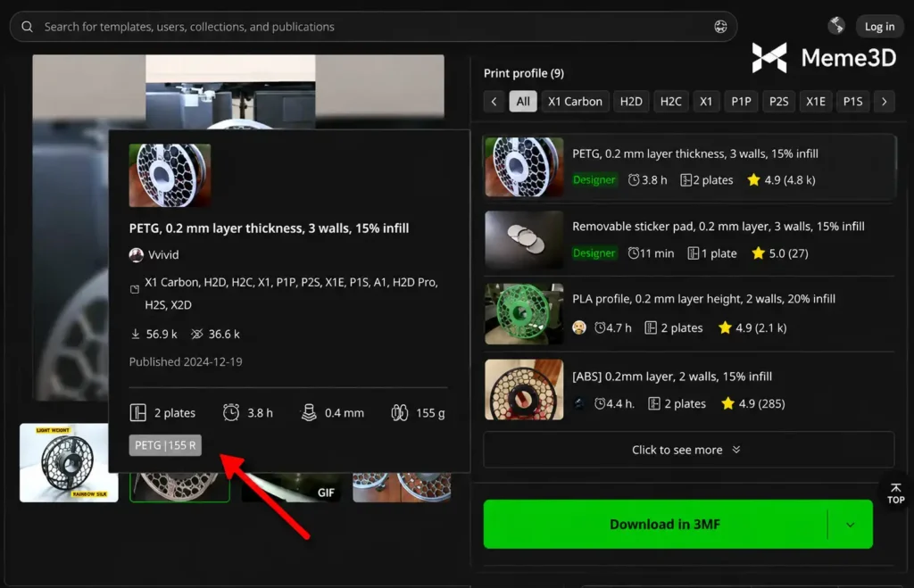
Task: Click the 0.4 mm nozzle icon
Action: (x=309, y=412)
